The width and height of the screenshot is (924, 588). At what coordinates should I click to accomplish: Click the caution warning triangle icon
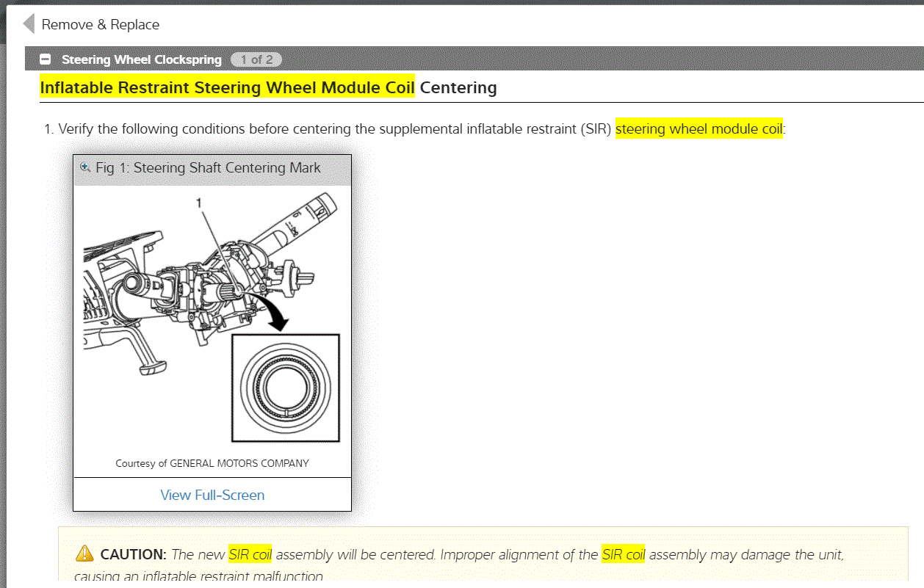[x=85, y=553]
